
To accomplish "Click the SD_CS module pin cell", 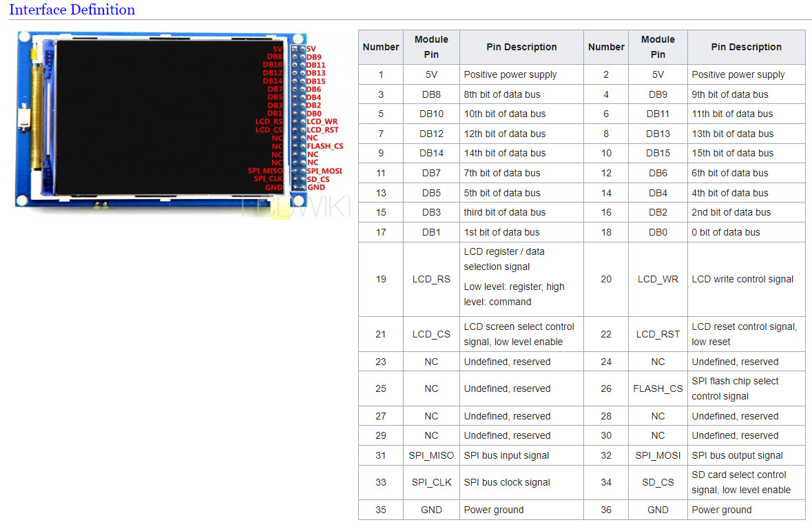I will [658, 482].
